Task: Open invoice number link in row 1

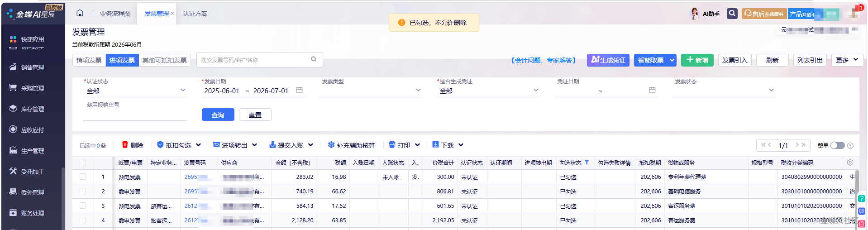Action: [x=196, y=177]
